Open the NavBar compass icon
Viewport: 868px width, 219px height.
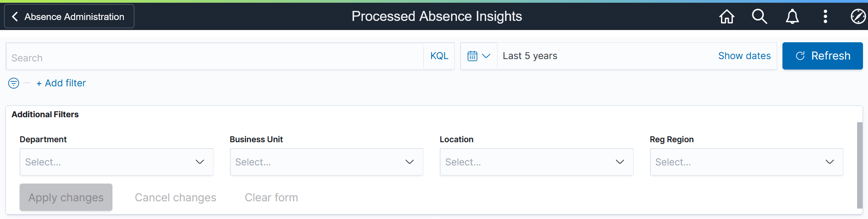[858, 16]
